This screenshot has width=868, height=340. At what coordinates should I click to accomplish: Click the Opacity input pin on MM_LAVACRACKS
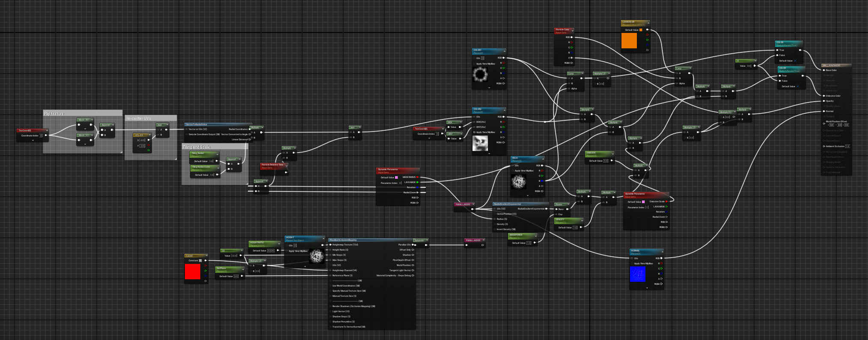824,101
